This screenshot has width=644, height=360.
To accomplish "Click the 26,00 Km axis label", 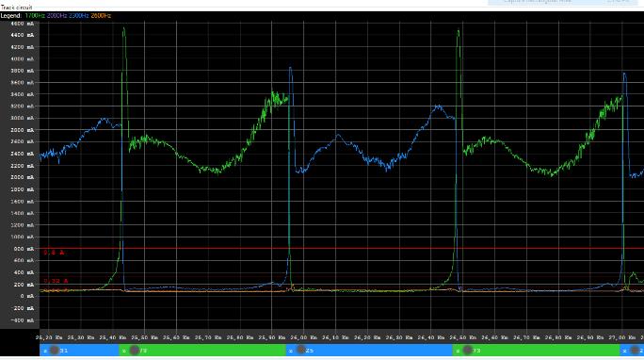I will click(x=303, y=337).
